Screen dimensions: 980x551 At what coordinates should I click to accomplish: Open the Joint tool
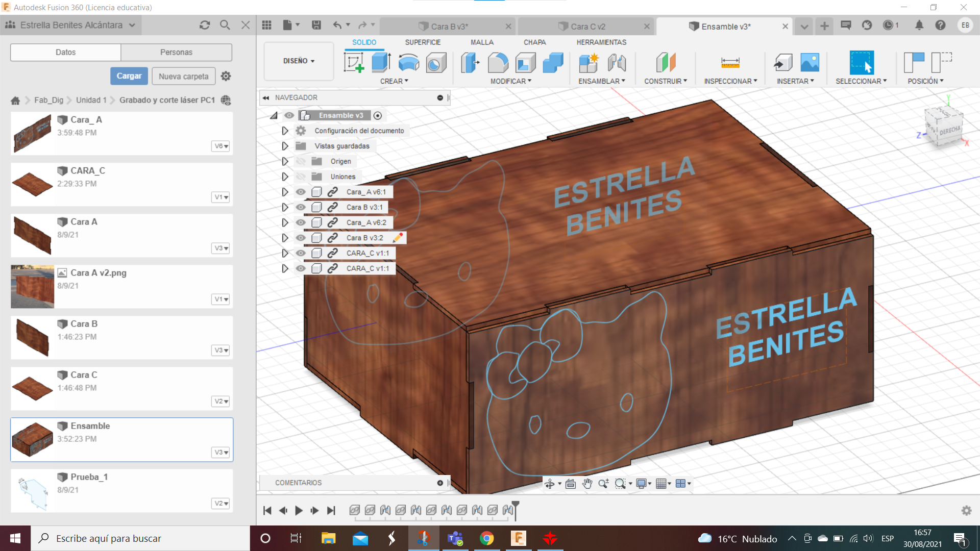tap(617, 62)
